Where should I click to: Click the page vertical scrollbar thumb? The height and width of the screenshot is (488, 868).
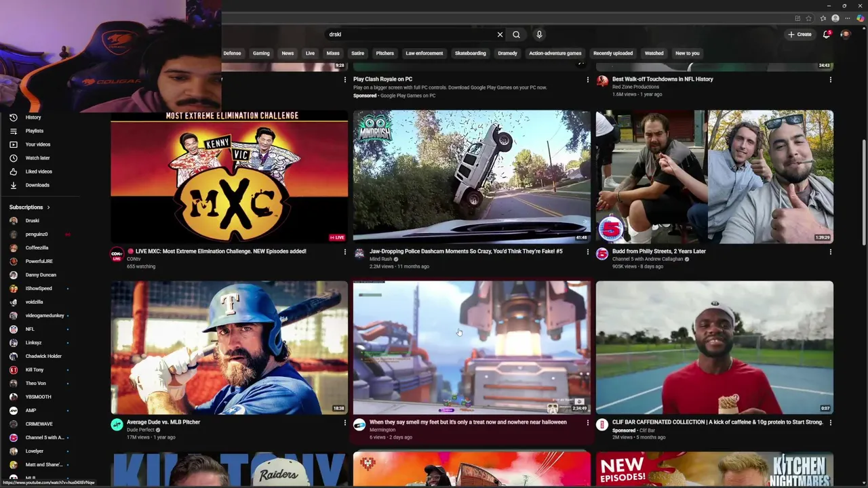[864, 192]
